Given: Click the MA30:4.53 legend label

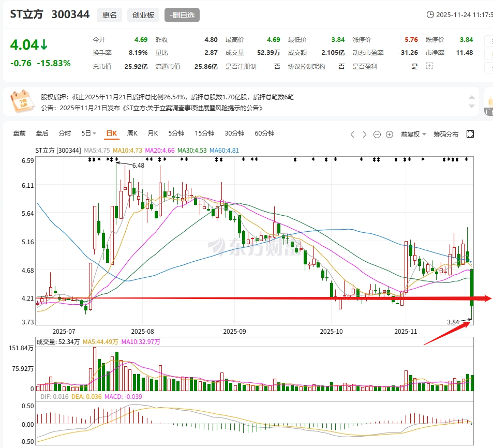Looking at the screenshot, I should (x=192, y=150).
